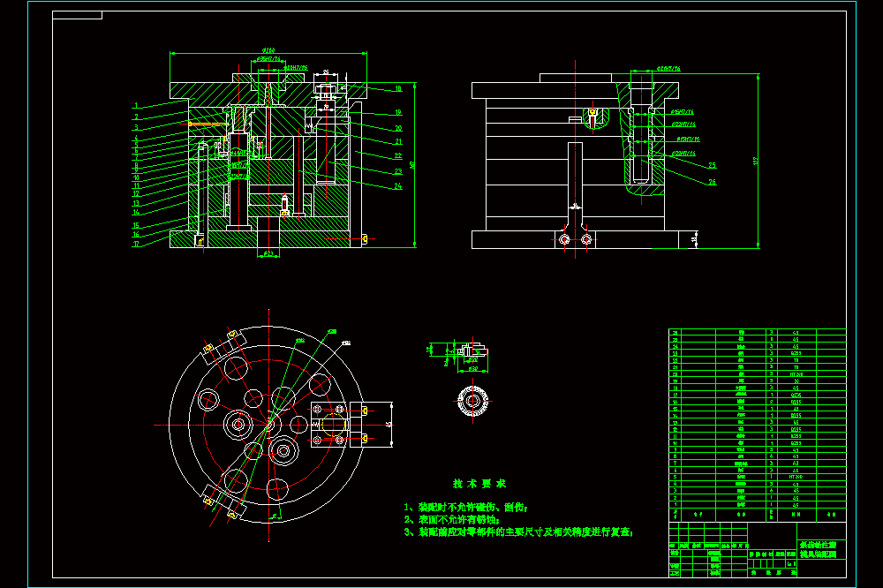Select part callout 25 in right side view

coord(712,165)
